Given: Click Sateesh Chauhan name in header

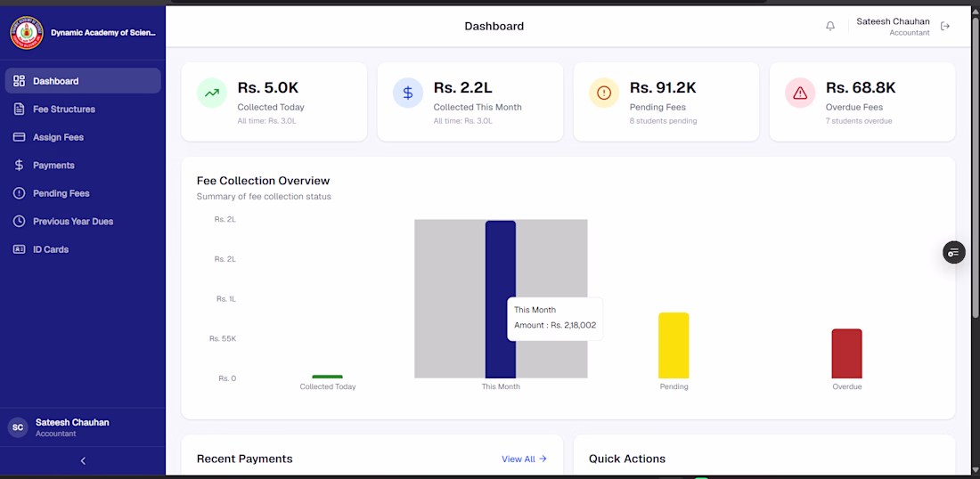Looking at the screenshot, I should tap(893, 21).
